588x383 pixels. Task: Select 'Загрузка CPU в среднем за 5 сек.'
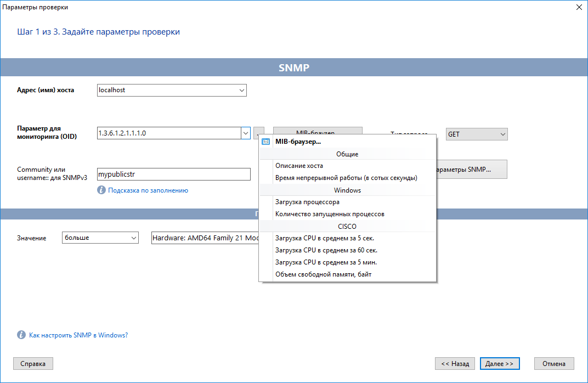click(x=325, y=238)
